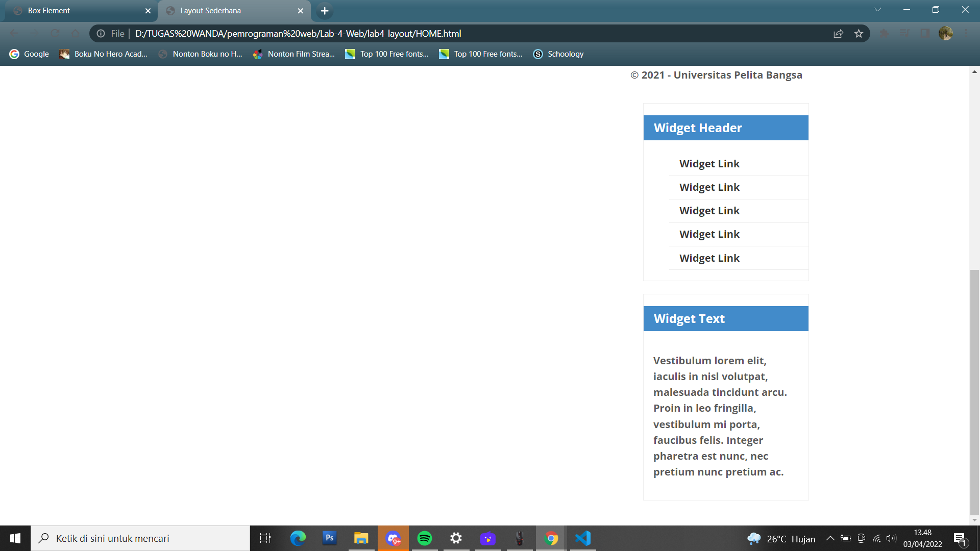Toggle the bookmark star for this page
This screenshot has width=980, height=551.
point(859,34)
